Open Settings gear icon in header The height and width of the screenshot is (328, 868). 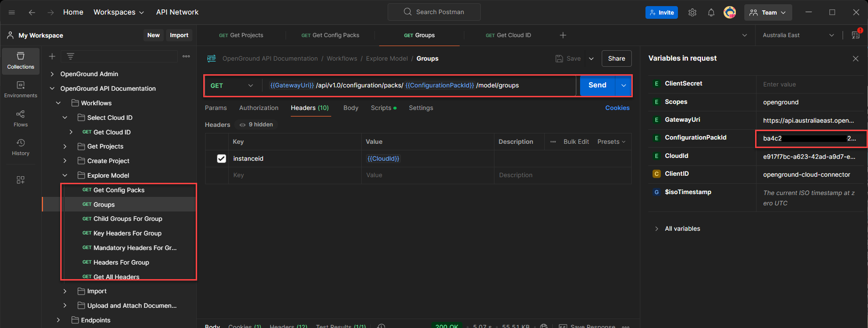tap(692, 13)
